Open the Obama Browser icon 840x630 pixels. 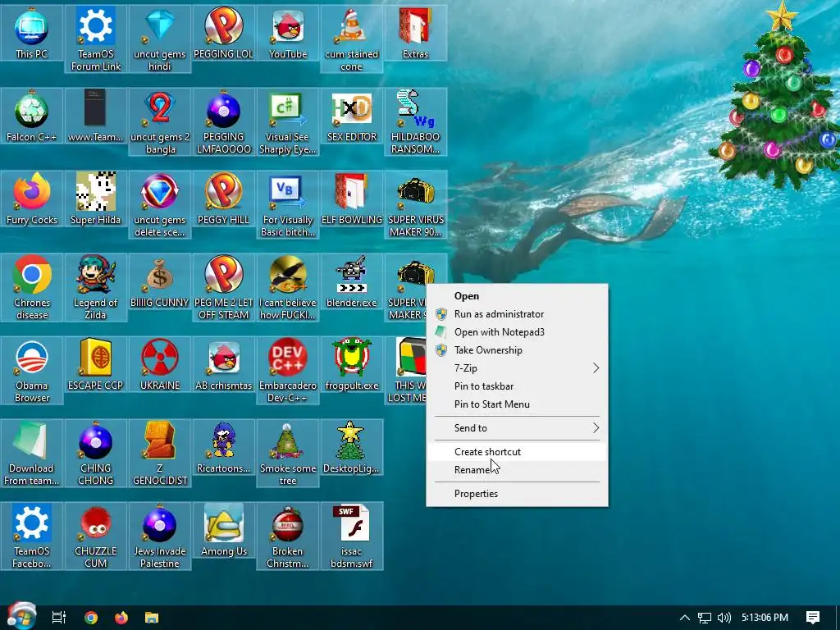tap(32, 371)
